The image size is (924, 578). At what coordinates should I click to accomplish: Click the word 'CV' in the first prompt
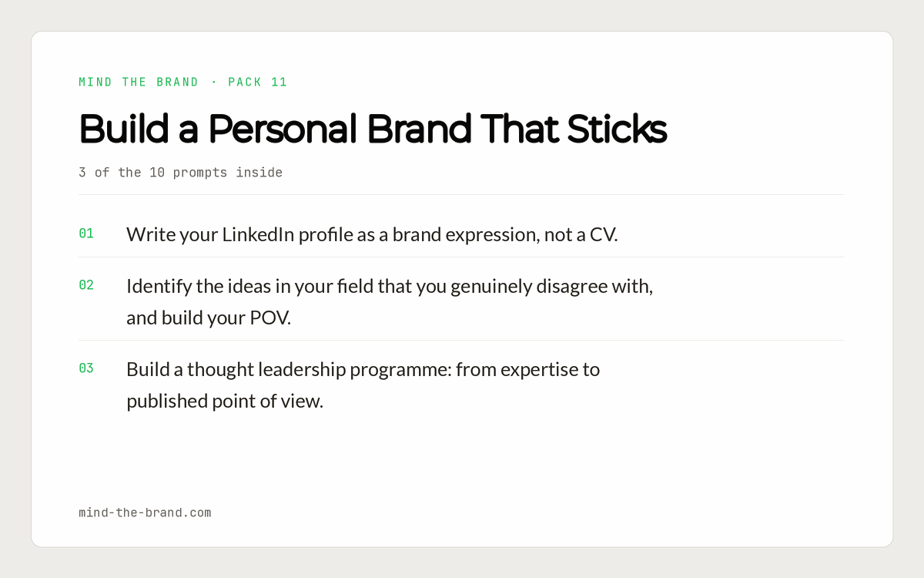click(x=602, y=234)
